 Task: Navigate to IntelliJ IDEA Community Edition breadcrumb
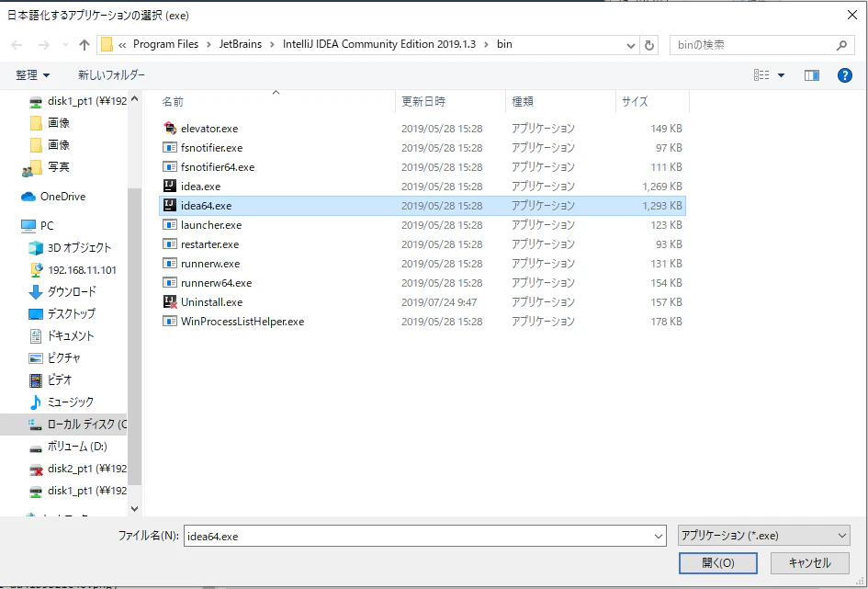[379, 44]
